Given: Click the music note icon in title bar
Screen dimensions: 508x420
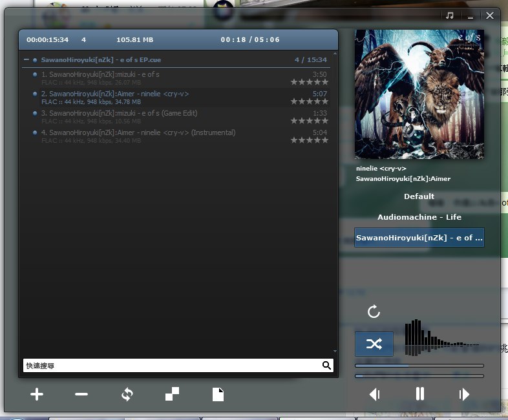Looking at the screenshot, I should (450, 16).
